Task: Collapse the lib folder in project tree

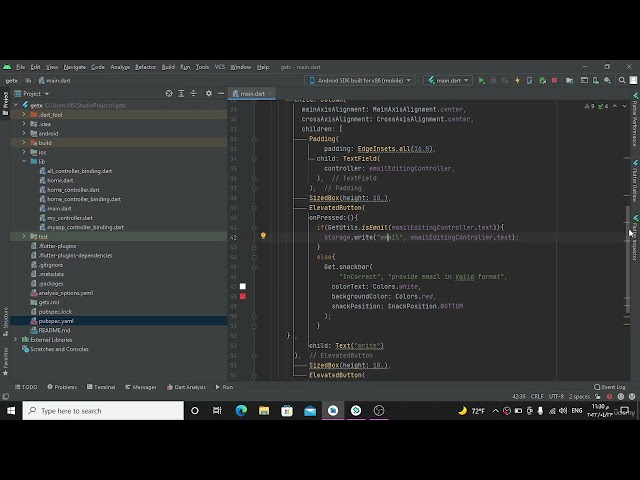Action: pyautogui.click(x=25, y=161)
